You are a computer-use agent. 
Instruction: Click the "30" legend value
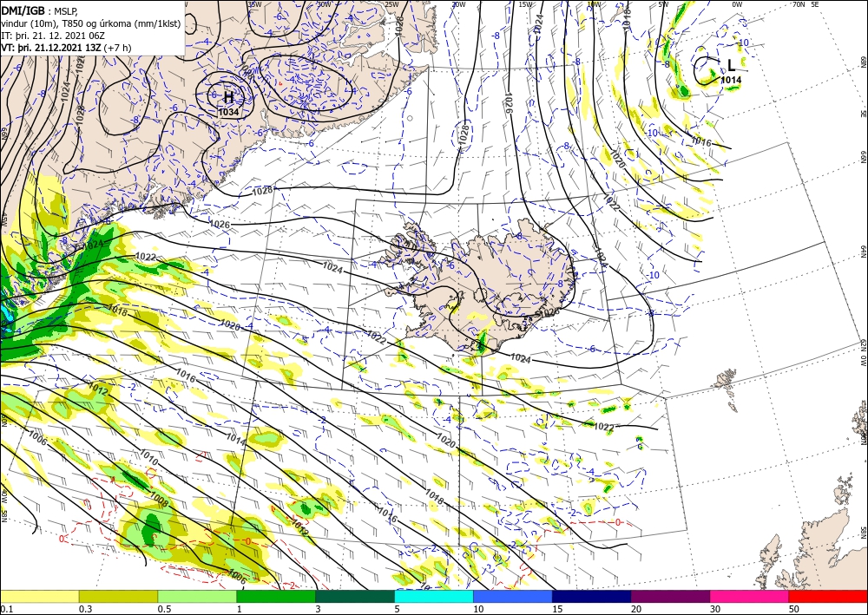(715, 609)
